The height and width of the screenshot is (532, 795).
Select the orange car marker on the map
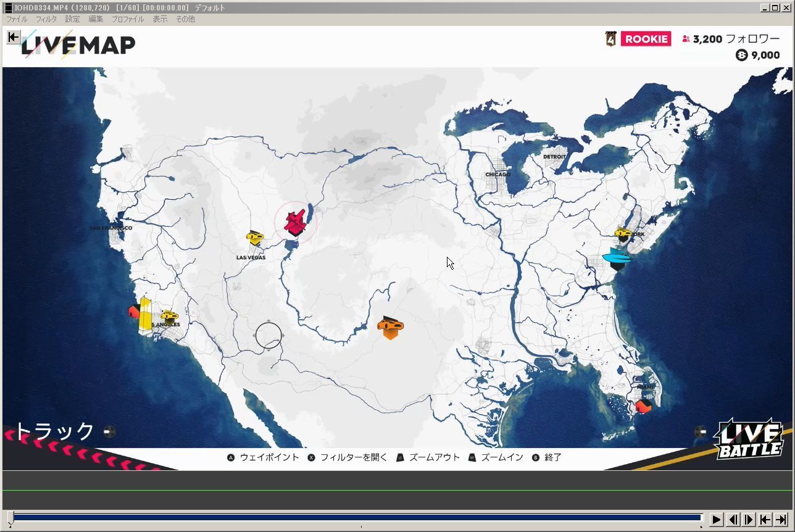click(x=390, y=326)
